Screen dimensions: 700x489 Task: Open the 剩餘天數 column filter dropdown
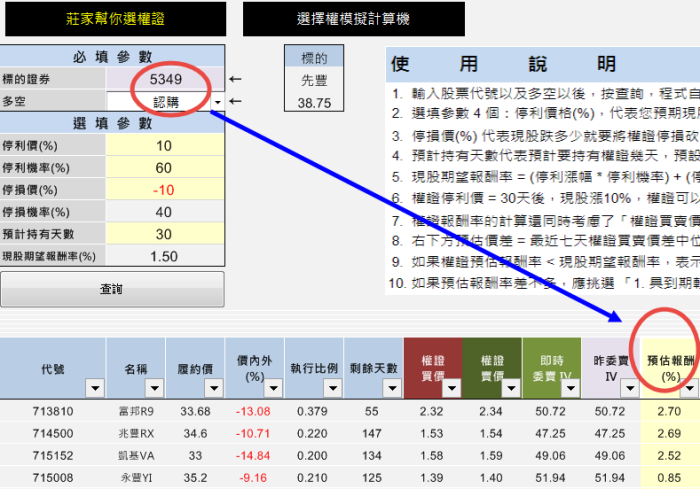392,388
